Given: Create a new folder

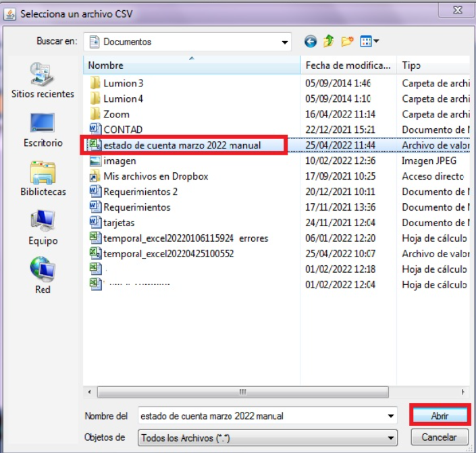Looking at the screenshot, I should (347, 42).
